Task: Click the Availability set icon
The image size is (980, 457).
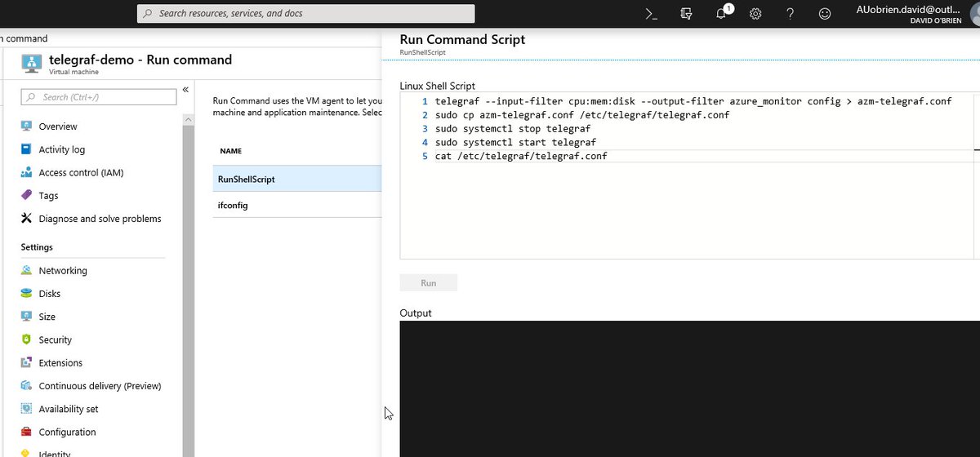Action: pyautogui.click(x=27, y=409)
